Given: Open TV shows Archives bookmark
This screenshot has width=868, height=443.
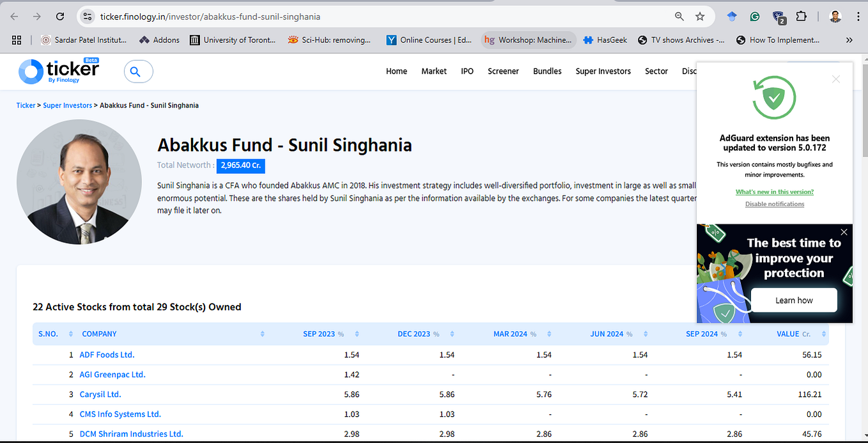Looking at the screenshot, I should click(681, 40).
